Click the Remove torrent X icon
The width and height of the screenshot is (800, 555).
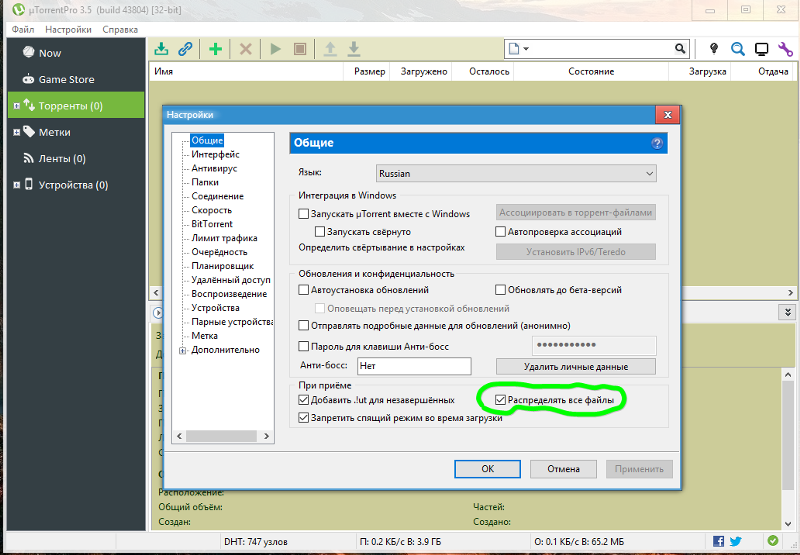(245, 49)
